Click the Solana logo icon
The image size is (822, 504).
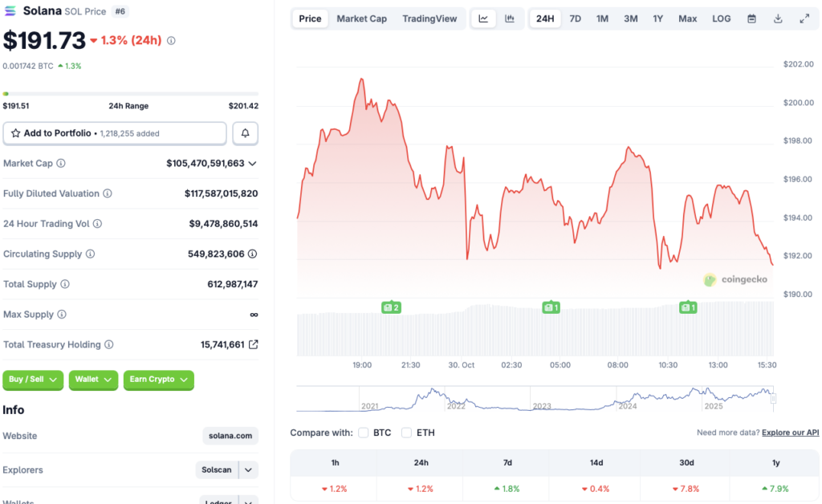(10, 11)
